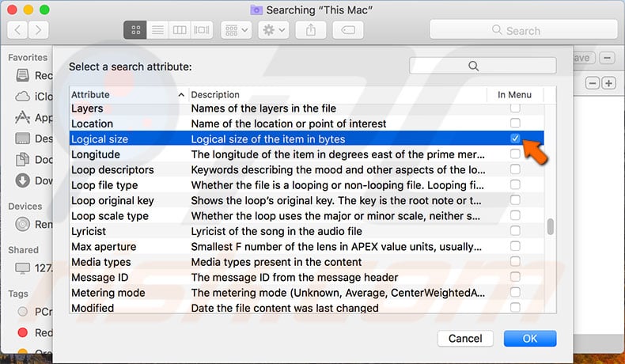Click the attribute list vertical scrollbar
This screenshot has width=625, height=364.
[551, 226]
